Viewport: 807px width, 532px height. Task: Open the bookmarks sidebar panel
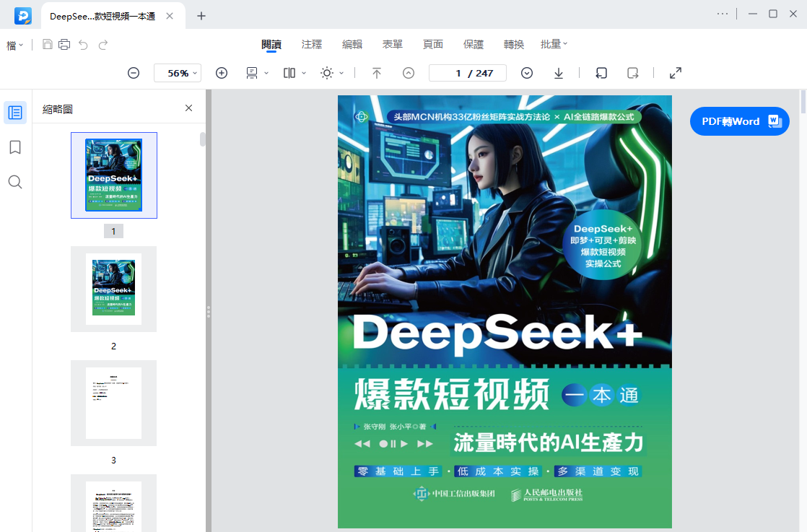[x=15, y=148]
